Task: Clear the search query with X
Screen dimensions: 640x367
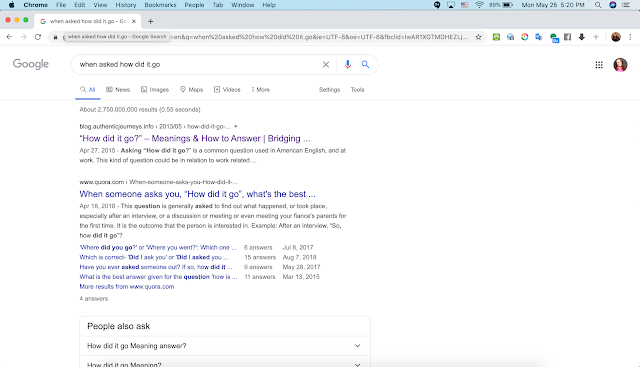Action: click(326, 65)
